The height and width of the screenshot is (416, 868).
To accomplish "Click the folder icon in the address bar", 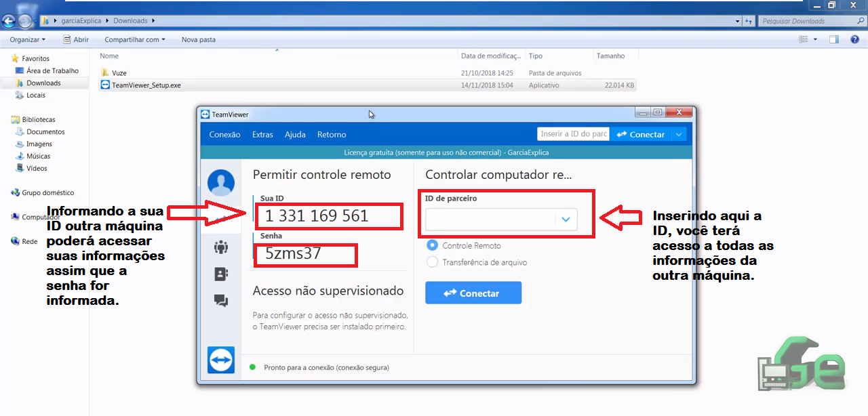I will 46,21.
